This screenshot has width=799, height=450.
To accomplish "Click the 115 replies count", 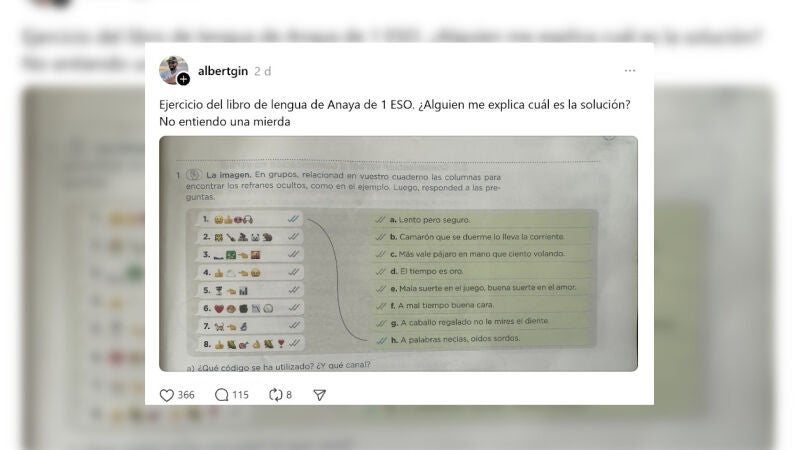I will click(241, 395).
